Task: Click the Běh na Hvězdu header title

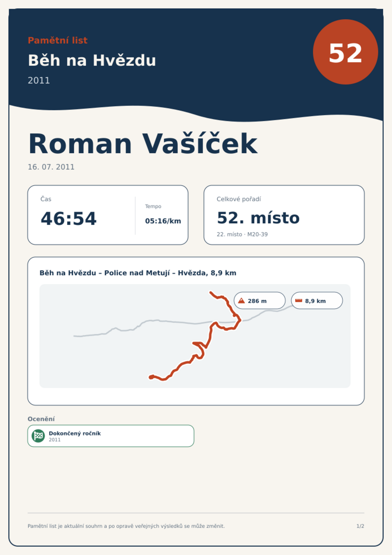Action: click(92, 60)
